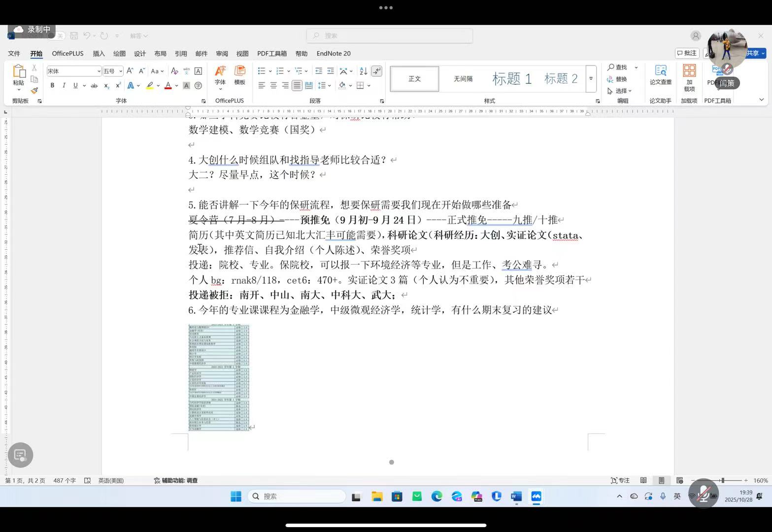Click the OfficePLUS 模板 templates icon
This screenshot has width=772, height=532.
[x=240, y=75]
